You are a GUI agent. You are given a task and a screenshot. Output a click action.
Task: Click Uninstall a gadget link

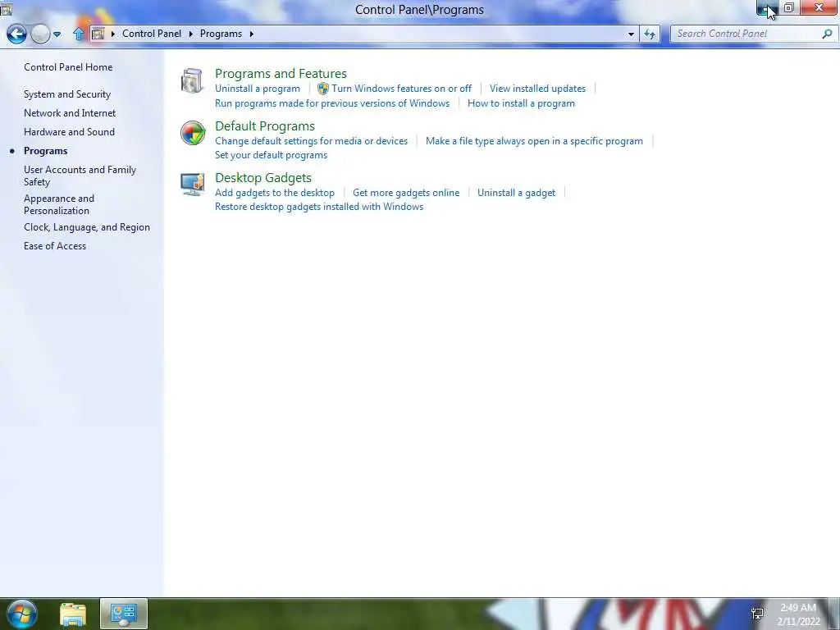[x=517, y=192]
